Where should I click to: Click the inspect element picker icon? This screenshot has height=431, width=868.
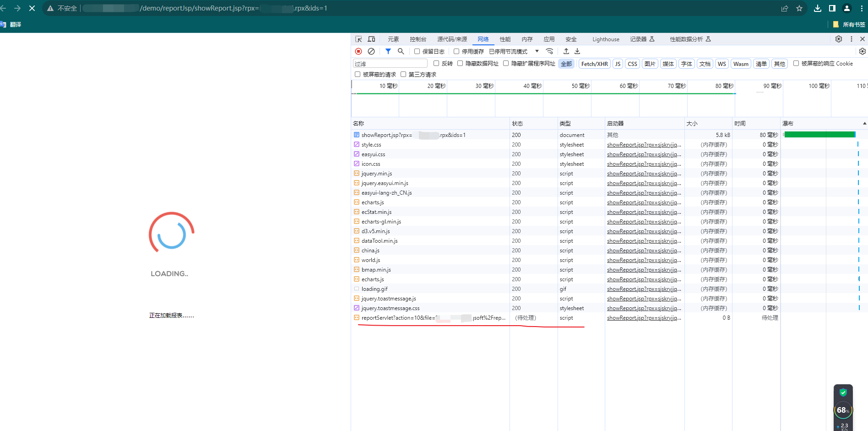pyautogui.click(x=358, y=39)
